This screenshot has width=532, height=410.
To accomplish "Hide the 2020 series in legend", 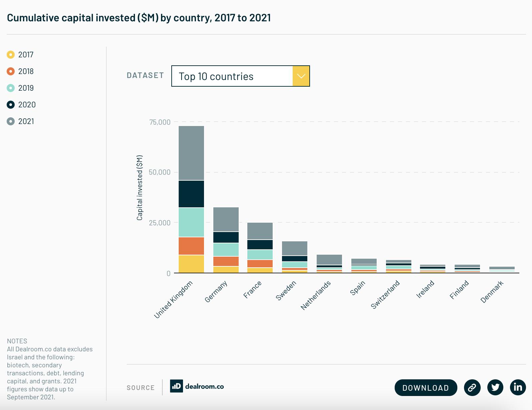I will tap(11, 105).
